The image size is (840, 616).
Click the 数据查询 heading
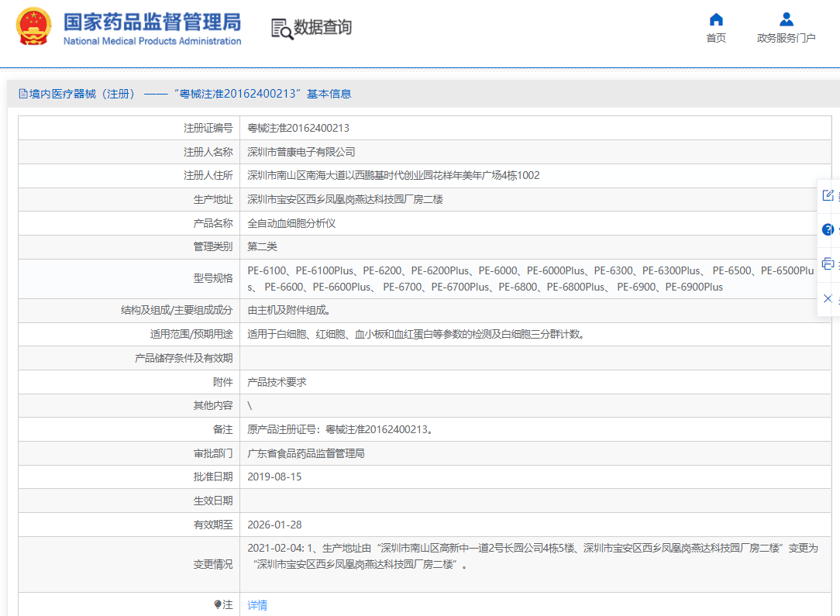point(322,27)
